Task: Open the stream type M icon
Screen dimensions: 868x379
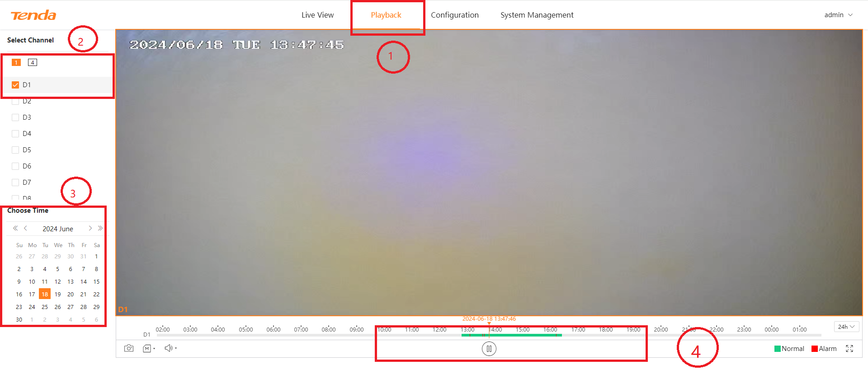Action: tap(147, 348)
